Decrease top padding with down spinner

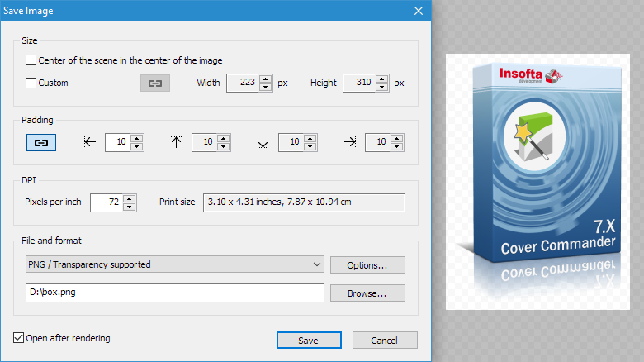click(224, 147)
